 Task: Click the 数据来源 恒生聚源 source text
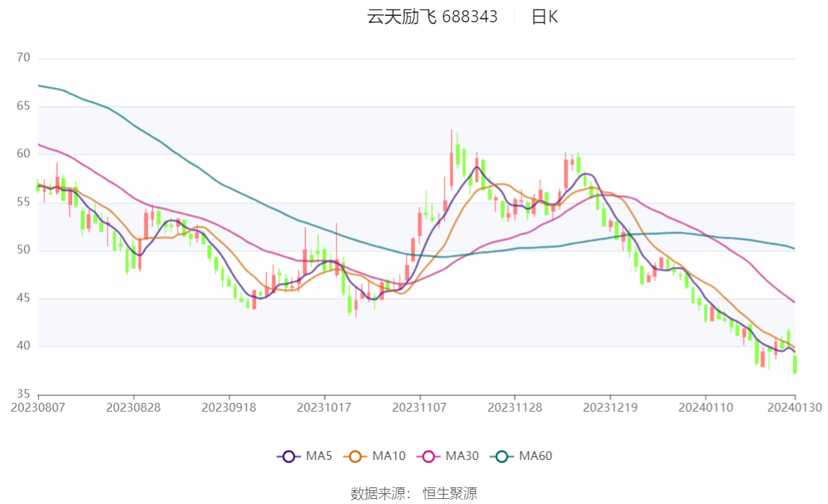(413, 493)
